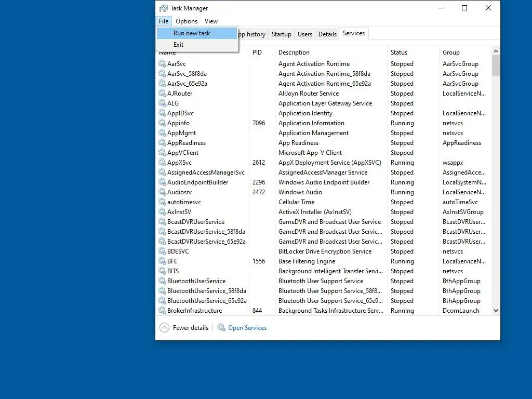This screenshot has width=532, height=399.
Task: Click the service icon for AppReadiness
Action: click(162, 142)
